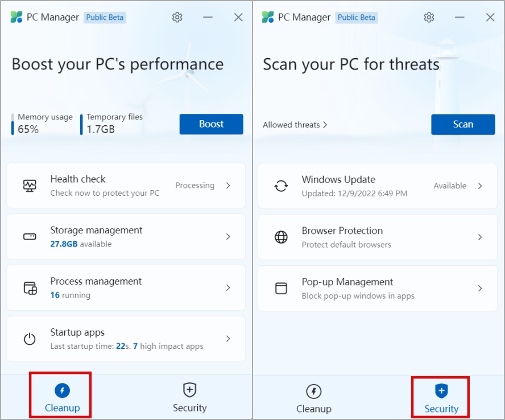Open settings gear in Cleanup window
Screen dimensions: 505x420
coord(177,17)
